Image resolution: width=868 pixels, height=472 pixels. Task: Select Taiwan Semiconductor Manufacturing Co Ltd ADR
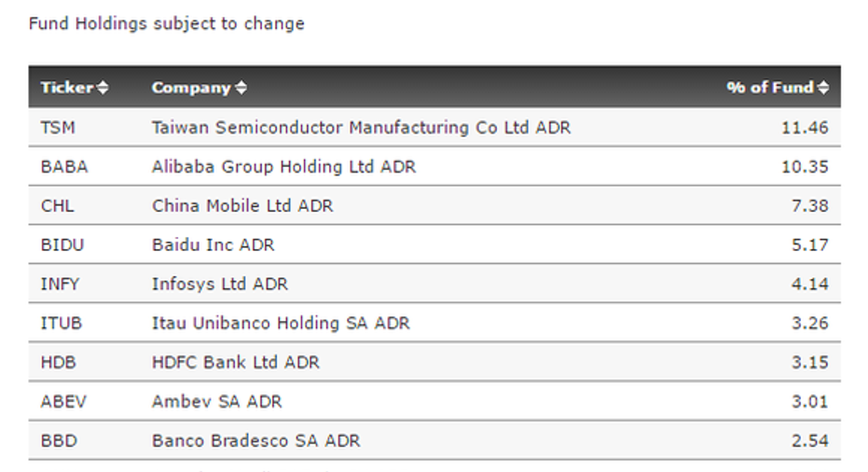tap(361, 128)
